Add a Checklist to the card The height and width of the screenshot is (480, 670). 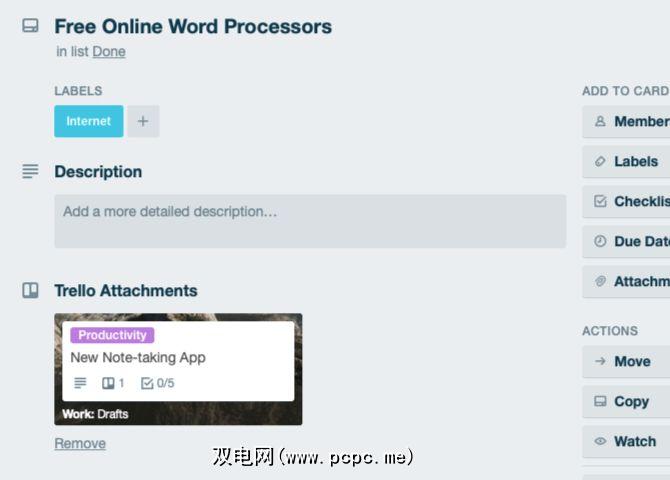(x=626, y=202)
